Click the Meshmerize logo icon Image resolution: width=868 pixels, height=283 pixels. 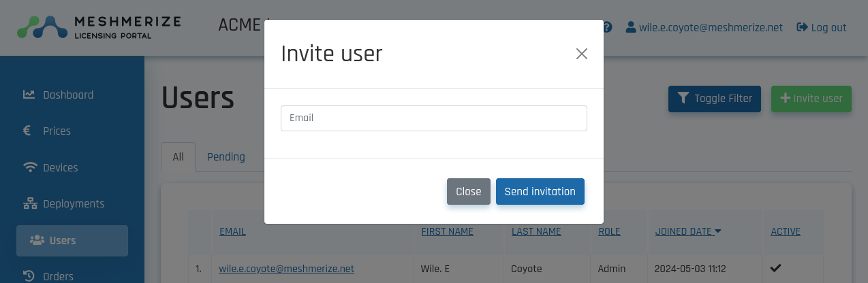coord(42,27)
